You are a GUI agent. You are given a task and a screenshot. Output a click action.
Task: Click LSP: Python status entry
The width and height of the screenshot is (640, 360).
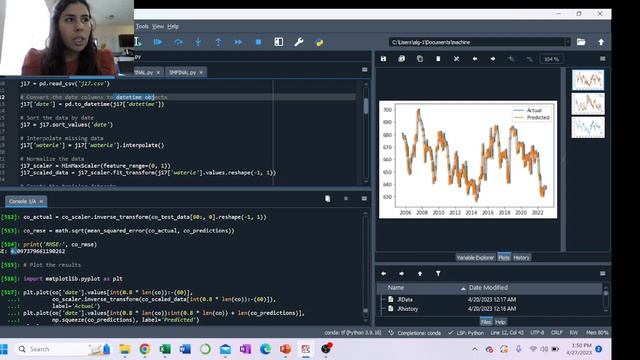(x=466, y=333)
